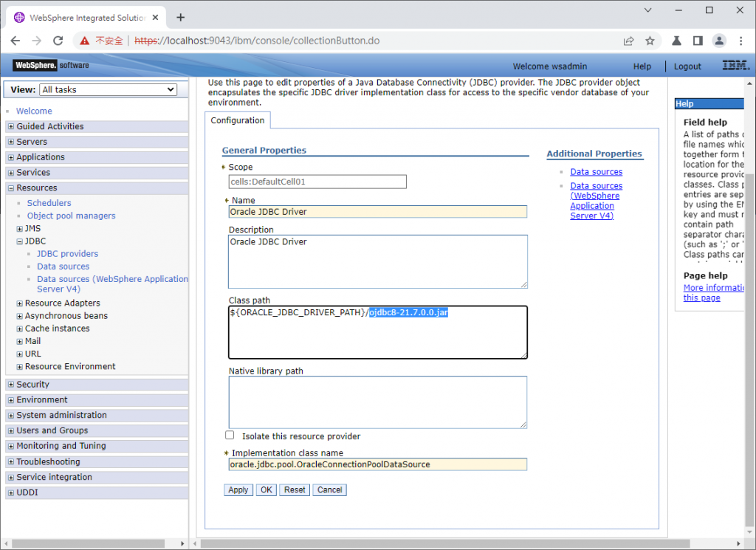Reload the current page
The height and width of the screenshot is (550, 756).
click(x=58, y=41)
